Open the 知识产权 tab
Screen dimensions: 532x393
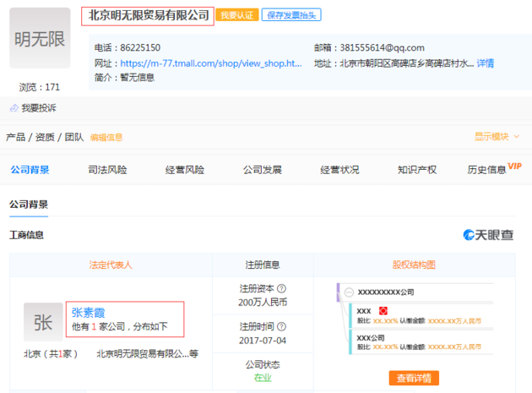pyautogui.click(x=417, y=170)
